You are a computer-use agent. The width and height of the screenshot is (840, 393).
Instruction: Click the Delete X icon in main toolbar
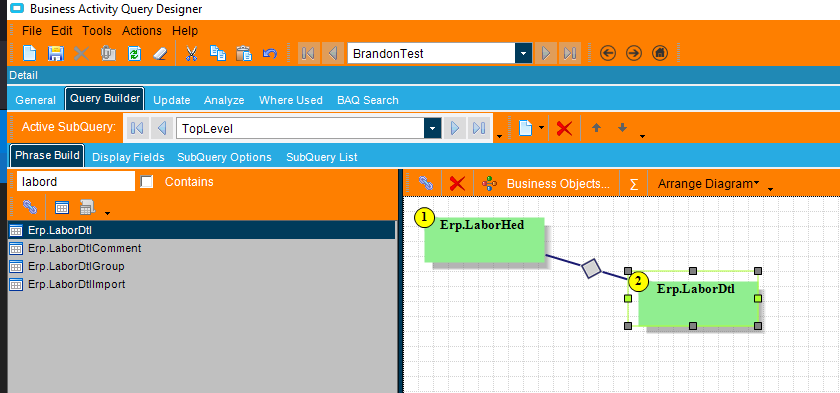click(81, 54)
